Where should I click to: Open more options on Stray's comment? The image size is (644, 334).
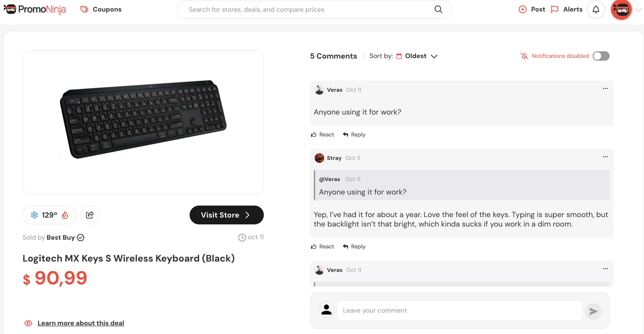point(605,157)
